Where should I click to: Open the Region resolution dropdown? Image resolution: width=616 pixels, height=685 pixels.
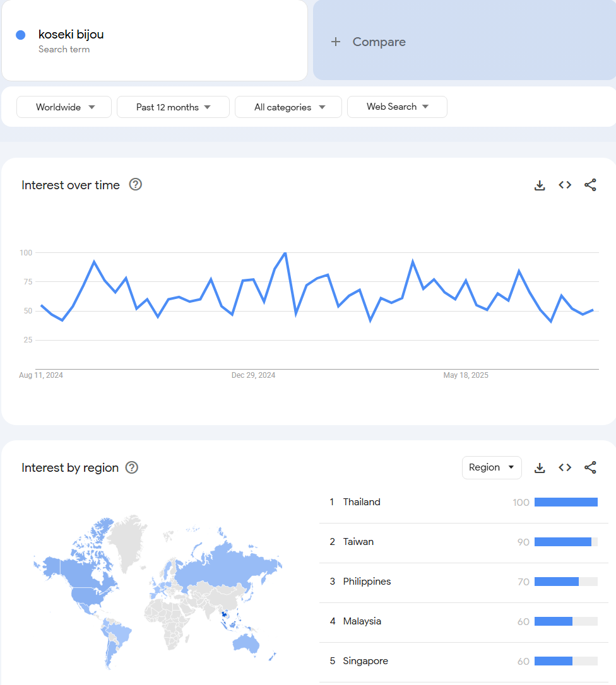(492, 467)
